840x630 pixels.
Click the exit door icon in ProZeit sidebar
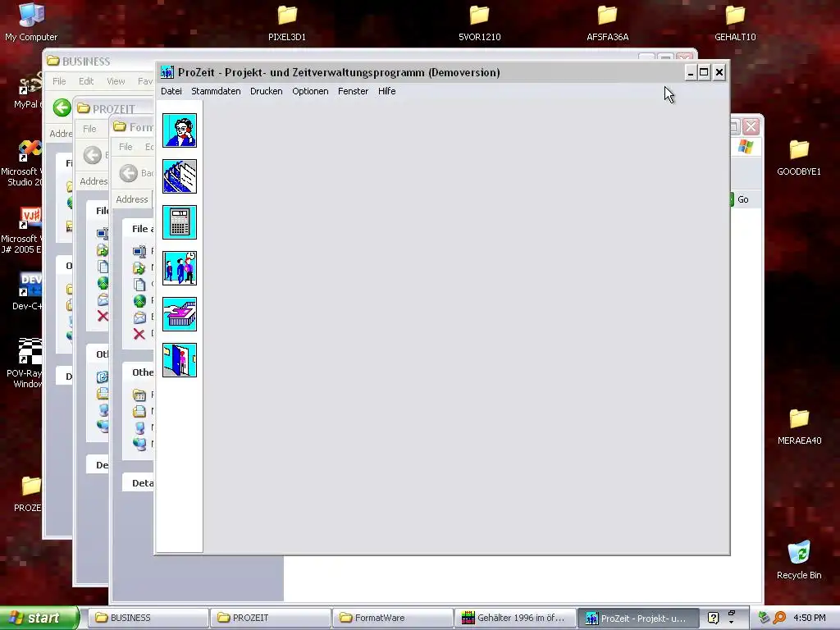[x=180, y=360]
